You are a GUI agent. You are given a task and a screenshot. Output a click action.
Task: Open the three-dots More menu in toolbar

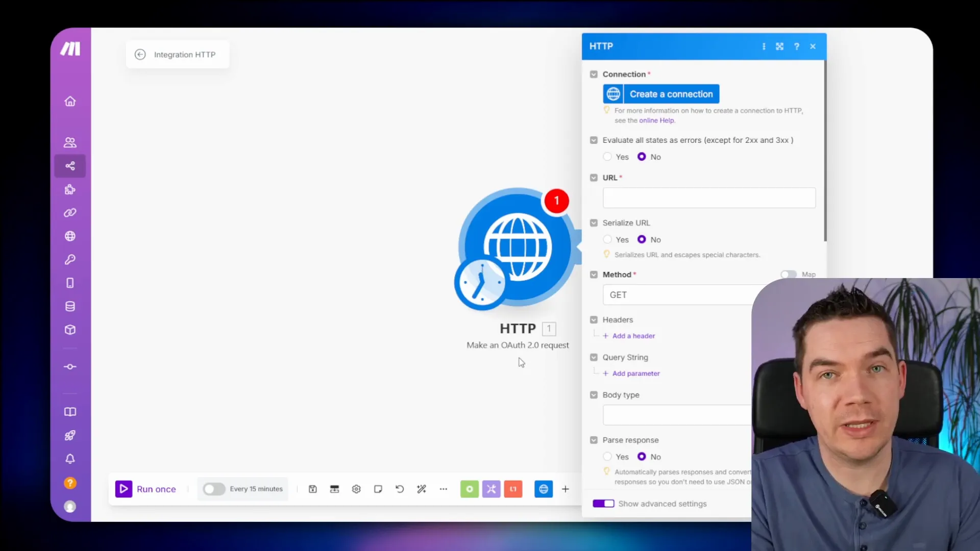[444, 489]
